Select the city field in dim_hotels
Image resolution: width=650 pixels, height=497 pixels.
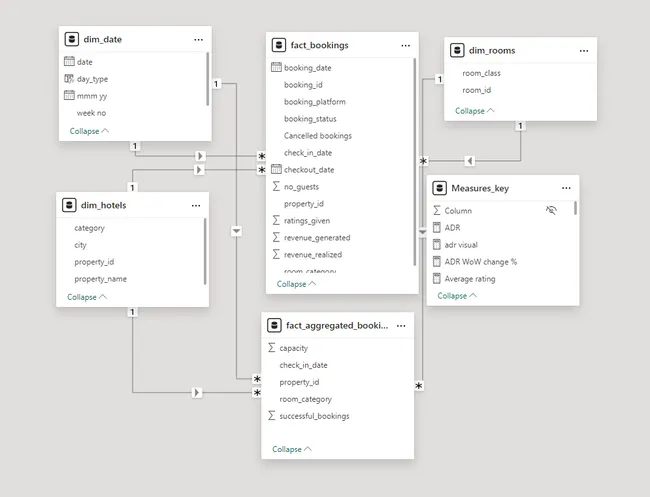coord(80,245)
